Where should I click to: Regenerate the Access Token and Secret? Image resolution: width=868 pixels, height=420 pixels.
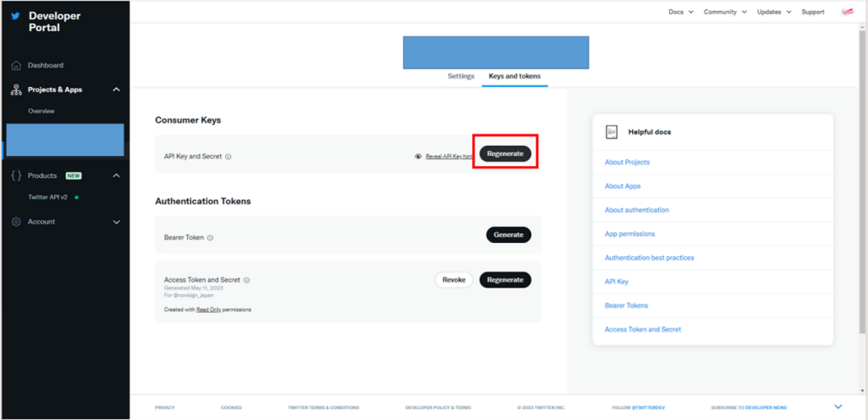[505, 280]
